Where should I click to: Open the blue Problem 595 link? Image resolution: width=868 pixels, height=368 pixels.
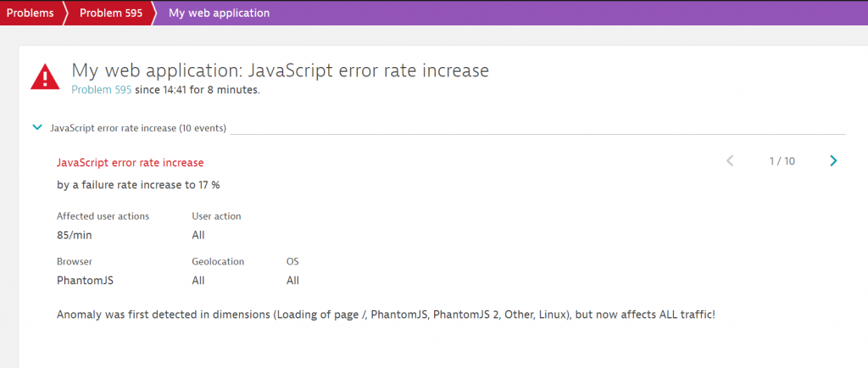101,90
